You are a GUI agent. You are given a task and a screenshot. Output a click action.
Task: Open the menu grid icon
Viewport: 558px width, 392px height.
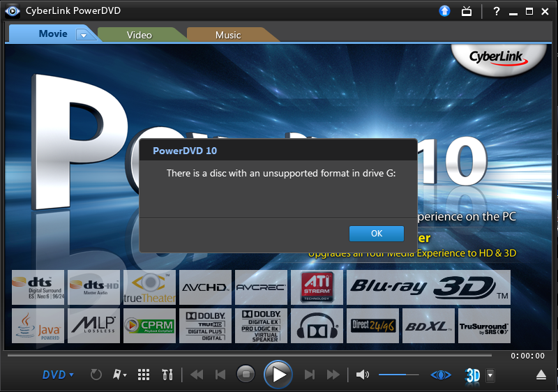pyautogui.click(x=144, y=375)
